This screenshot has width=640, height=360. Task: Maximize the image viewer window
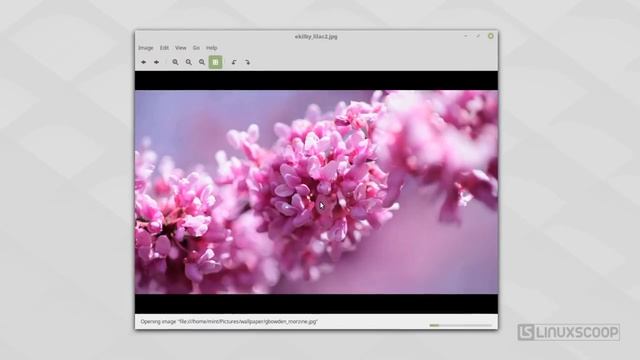point(478,36)
